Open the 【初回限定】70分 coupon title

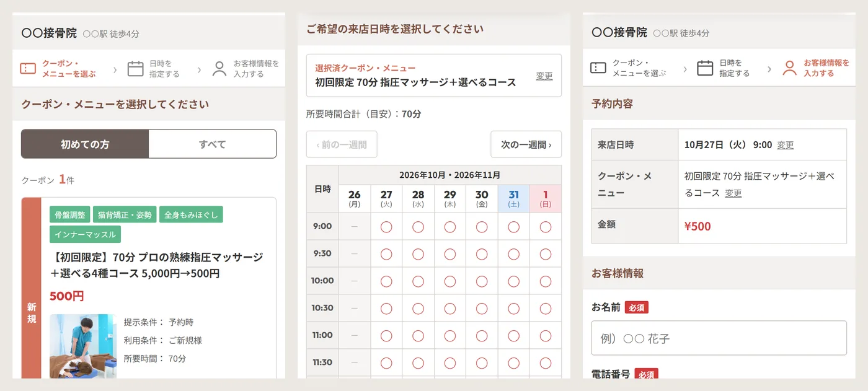[156, 265]
